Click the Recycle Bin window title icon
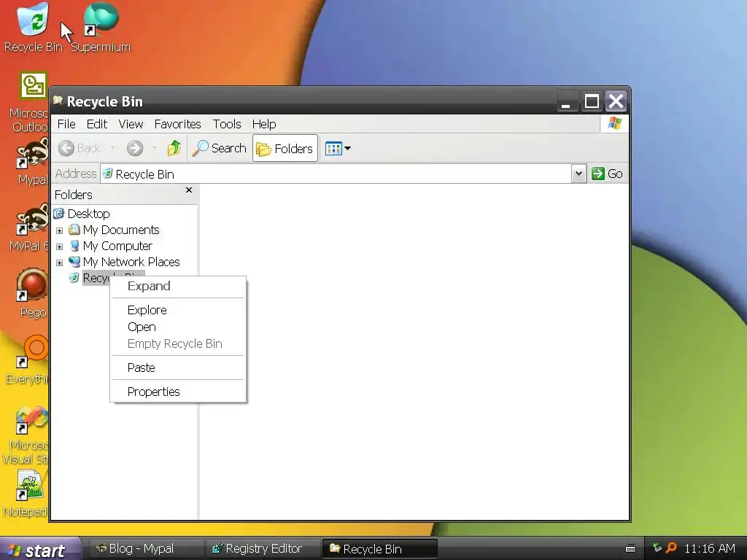Image resolution: width=747 pixels, height=560 pixels. (x=58, y=101)
